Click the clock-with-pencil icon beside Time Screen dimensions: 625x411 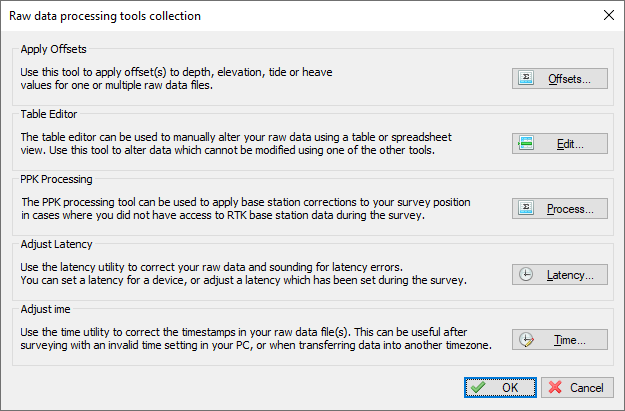coord(526,340)
